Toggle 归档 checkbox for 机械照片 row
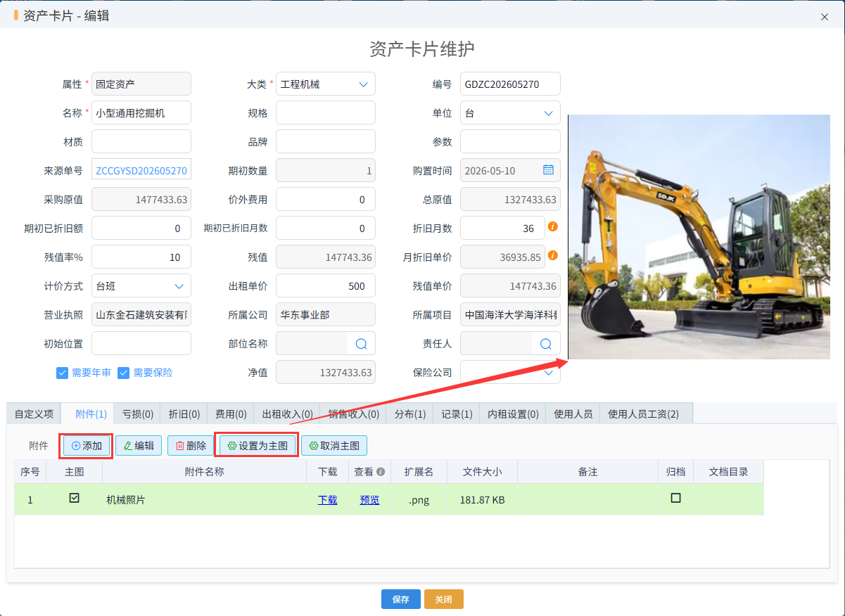 tap(675, 498)
